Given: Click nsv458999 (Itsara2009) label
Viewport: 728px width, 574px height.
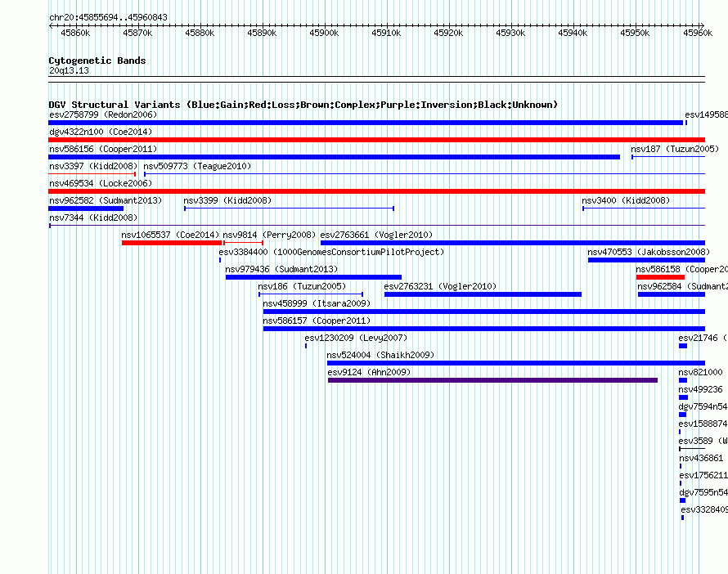Looking at the screenshot, I should pyautogui.click(x=317, y=303).
